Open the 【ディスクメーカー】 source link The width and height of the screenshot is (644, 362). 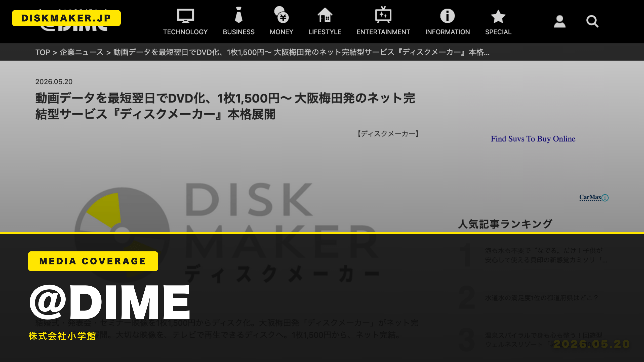point(388,134)
